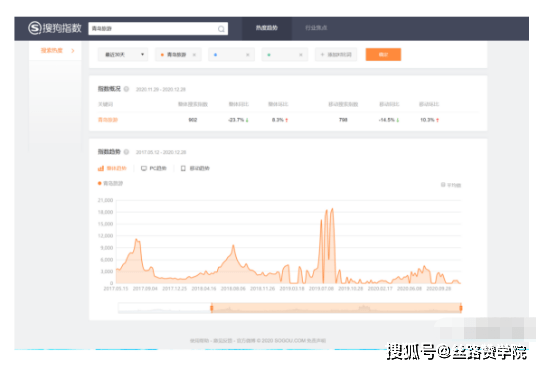Clear the green-dot comparison slot with its X
Screen dimensions: 541x369
[x=301, y=55]
